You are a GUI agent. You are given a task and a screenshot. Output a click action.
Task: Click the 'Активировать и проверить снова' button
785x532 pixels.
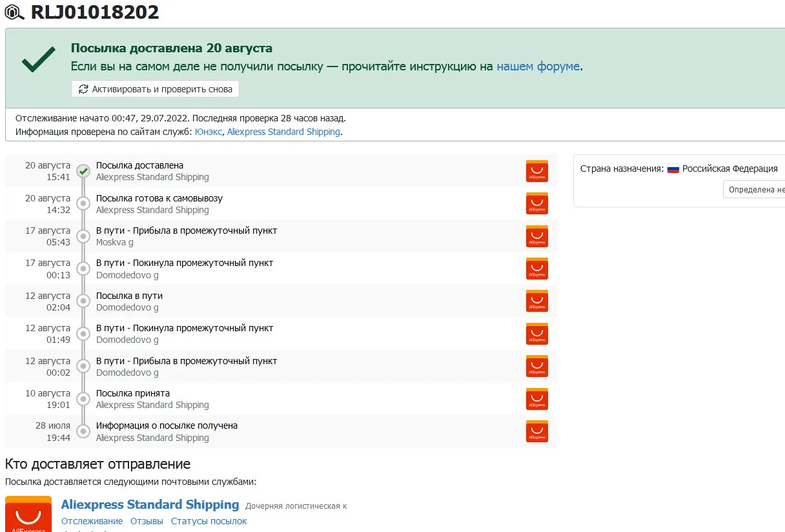(155, 89)
